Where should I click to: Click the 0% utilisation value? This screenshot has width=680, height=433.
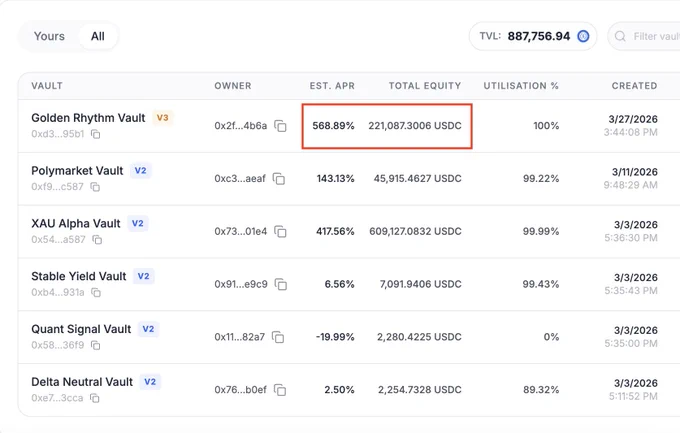[551, 337]
